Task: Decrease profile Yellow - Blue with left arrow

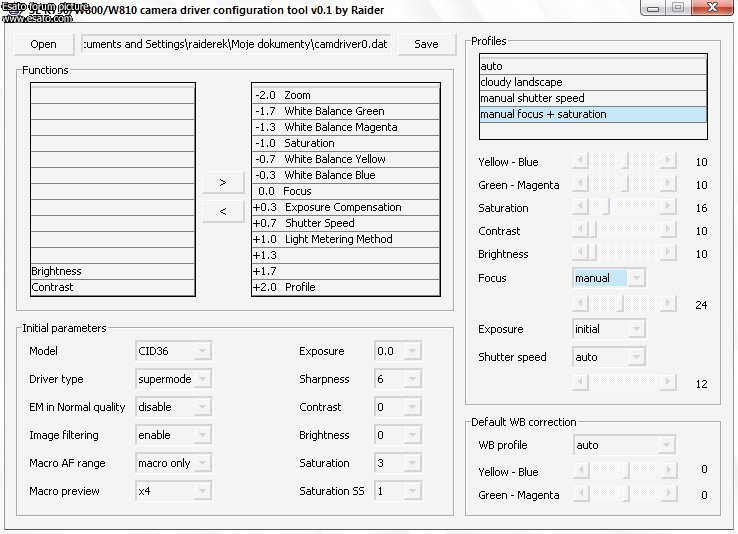Action: tap(580, 161)
